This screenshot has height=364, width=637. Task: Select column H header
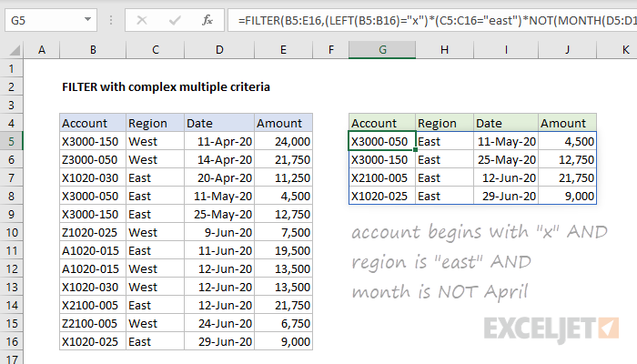444,50
